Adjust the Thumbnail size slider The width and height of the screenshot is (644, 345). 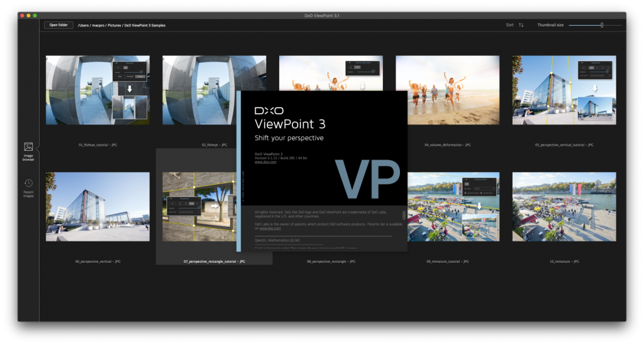click(x=595, y=25)
